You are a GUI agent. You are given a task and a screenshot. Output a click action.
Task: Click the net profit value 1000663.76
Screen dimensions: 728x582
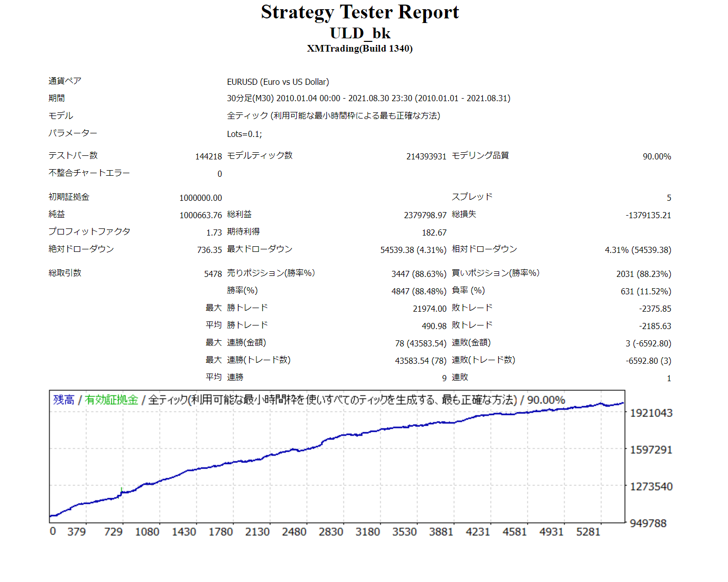[200, 215]
